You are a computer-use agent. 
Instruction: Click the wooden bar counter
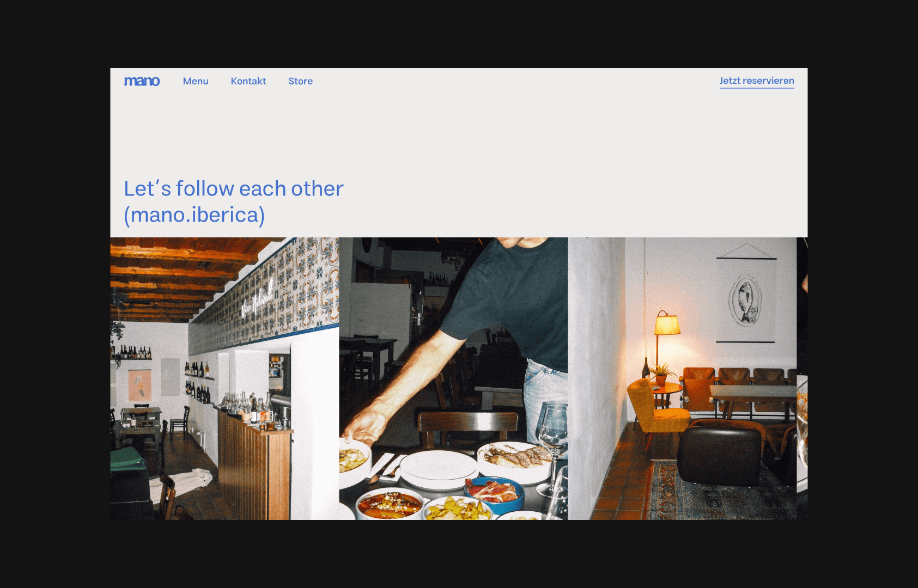[254, 469]
